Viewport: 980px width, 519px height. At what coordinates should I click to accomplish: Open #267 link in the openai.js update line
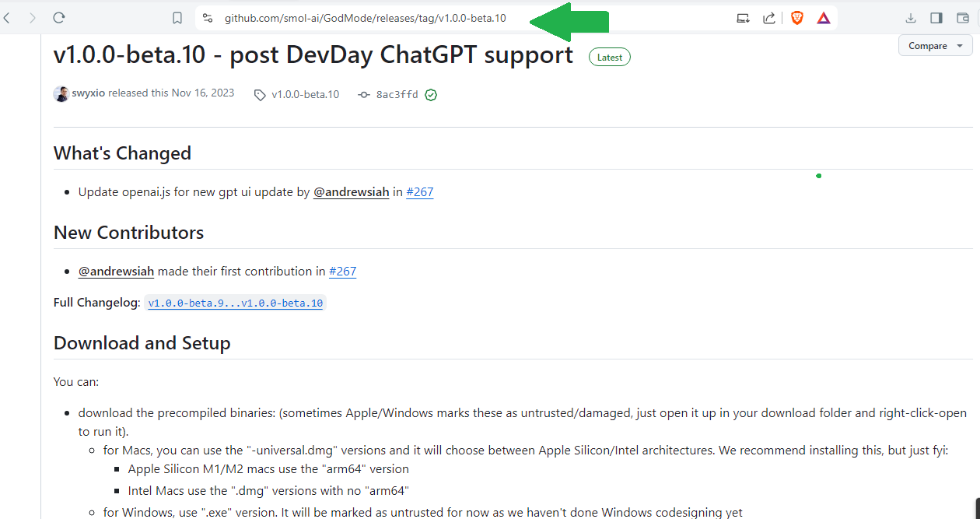point(420,192)
